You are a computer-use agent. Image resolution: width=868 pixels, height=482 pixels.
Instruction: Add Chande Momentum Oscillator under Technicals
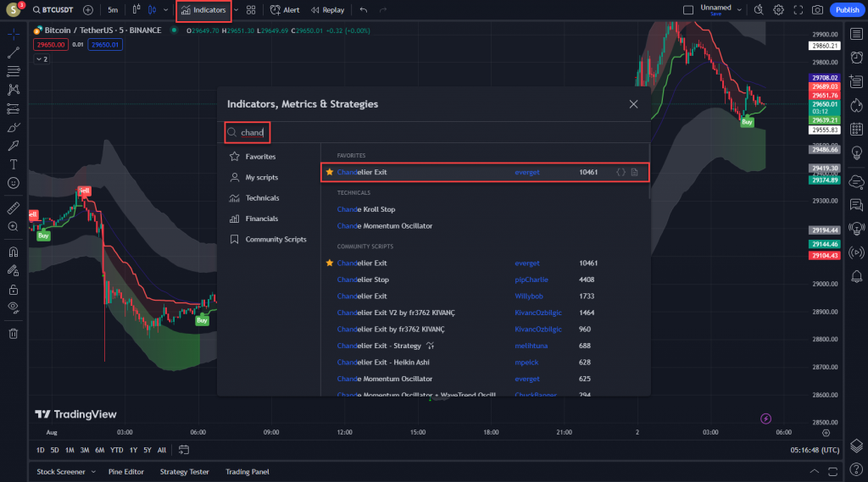click(484, 226)
